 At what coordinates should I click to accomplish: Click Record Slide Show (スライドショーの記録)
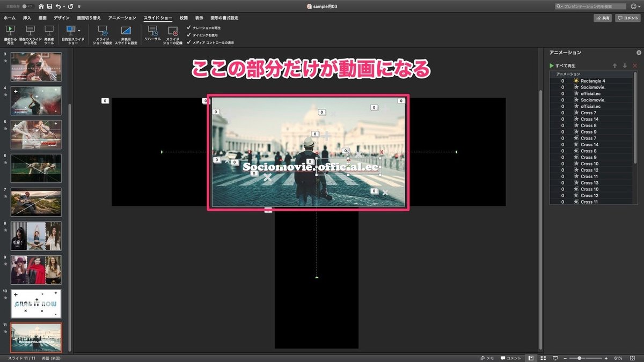(x=173, y=35)
